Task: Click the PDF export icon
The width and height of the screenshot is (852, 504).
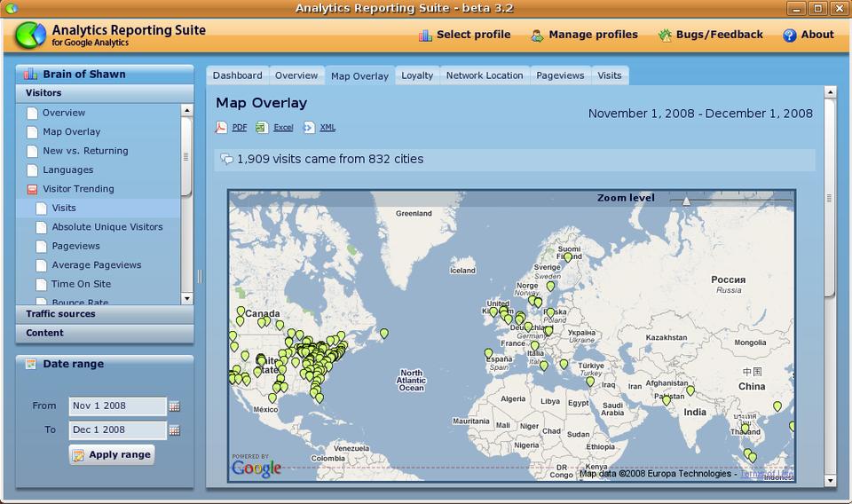Action: 222,128
